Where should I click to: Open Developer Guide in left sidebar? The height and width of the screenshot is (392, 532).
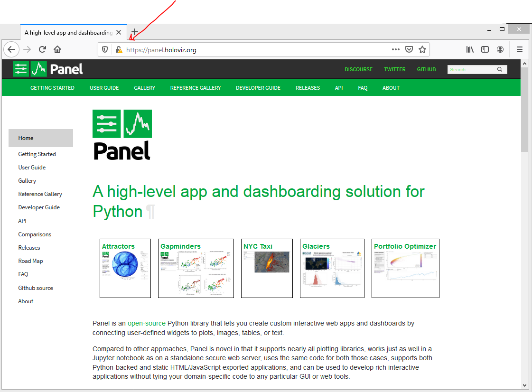pyautogui.click(x=39, y=207)
